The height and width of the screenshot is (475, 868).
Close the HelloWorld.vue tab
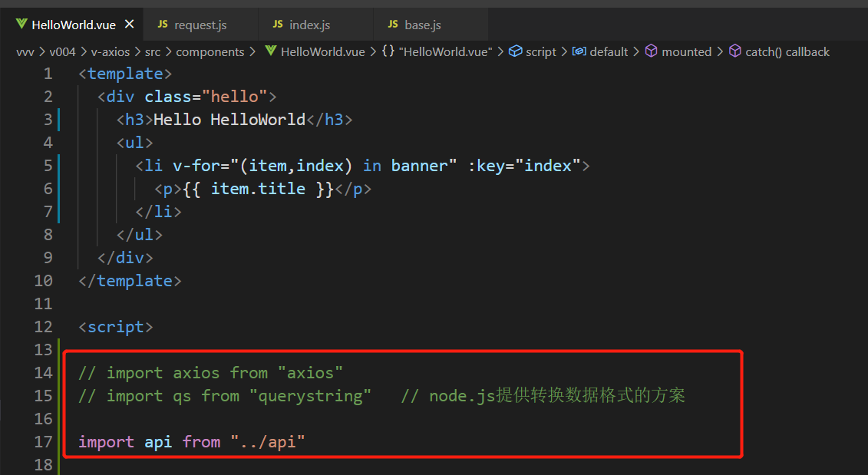coord(130,25)
